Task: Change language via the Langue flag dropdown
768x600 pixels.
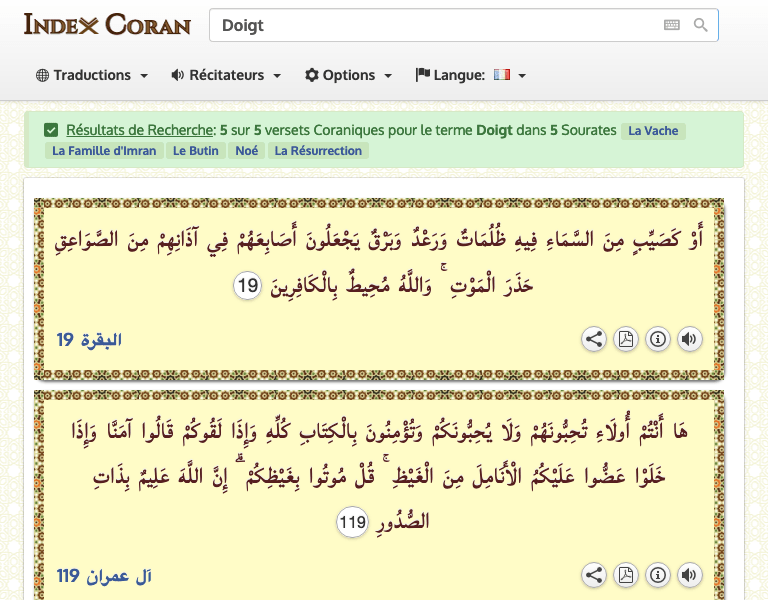Action: (x=471, y=75)
